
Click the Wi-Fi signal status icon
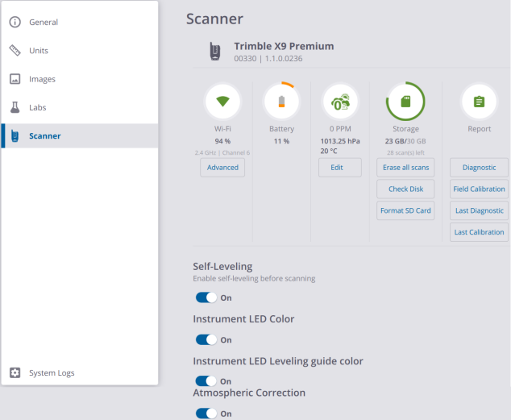coord(222,102)
